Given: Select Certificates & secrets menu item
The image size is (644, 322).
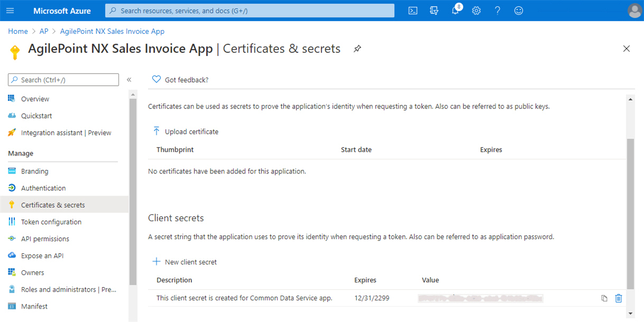Looking at the screenshot, I should (x=64, y=205).
